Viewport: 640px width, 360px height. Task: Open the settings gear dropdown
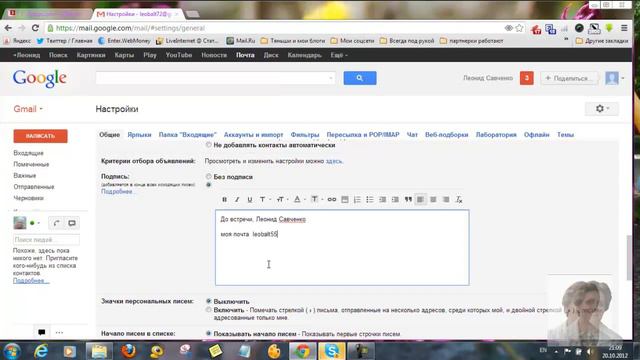click(x=602, y=109)
